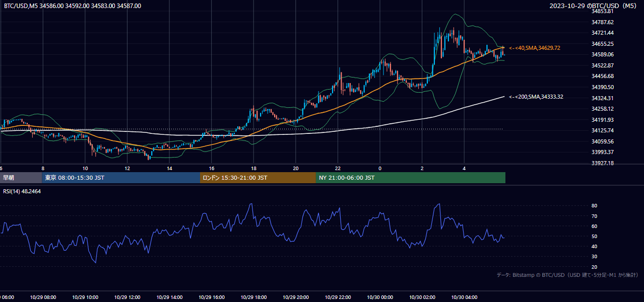Click the 10/30 00:00 time axis label
Screen dimensions: 644x302
(380, 297)
